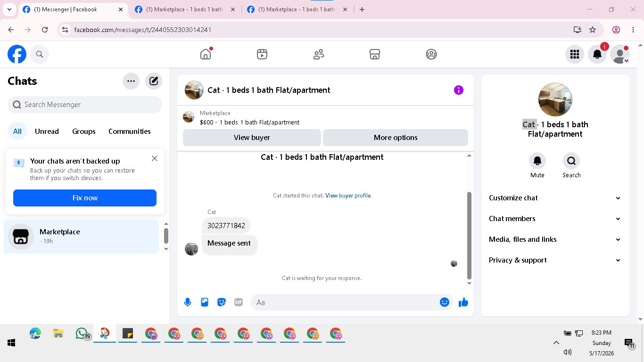Dismiss the chats backup notice
Viewport: 644px width, 362px height.
tap(155, 158)
